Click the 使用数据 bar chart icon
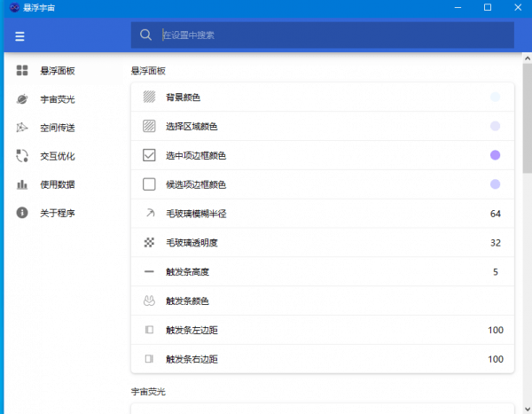This screenshot has width=532, height=414. pos(22,184)
